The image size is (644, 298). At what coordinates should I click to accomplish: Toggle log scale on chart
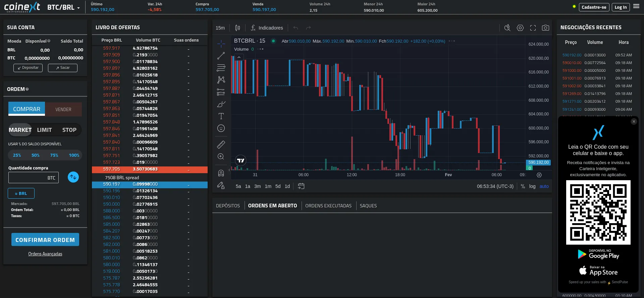(x=532, y=186)
